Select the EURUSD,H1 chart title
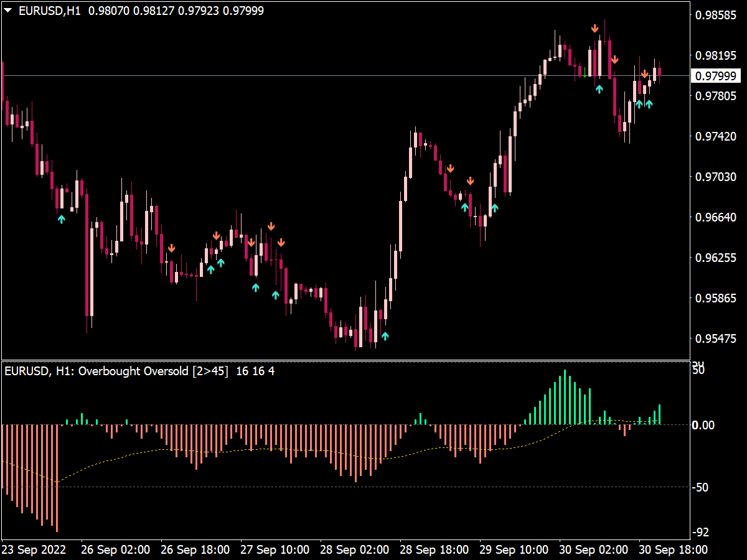 (50, 9)
